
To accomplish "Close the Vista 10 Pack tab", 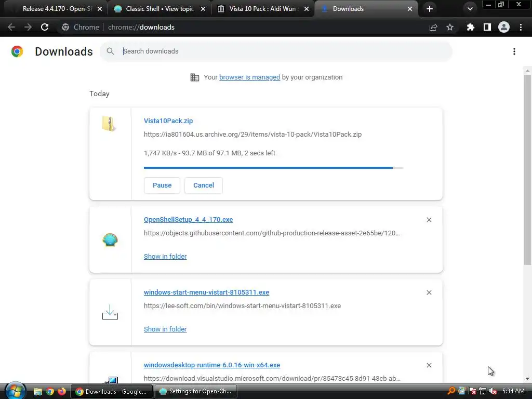I will click(307, 9).
